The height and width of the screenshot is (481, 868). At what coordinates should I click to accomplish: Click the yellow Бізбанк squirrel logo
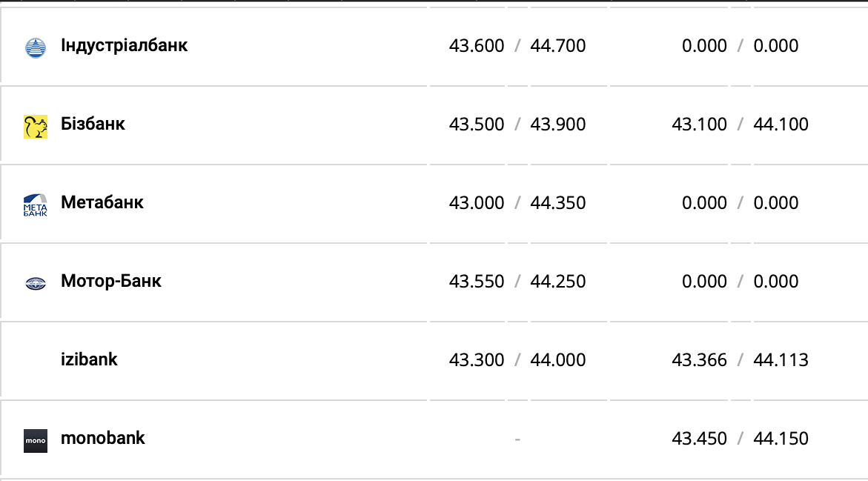tap(36, 126)
